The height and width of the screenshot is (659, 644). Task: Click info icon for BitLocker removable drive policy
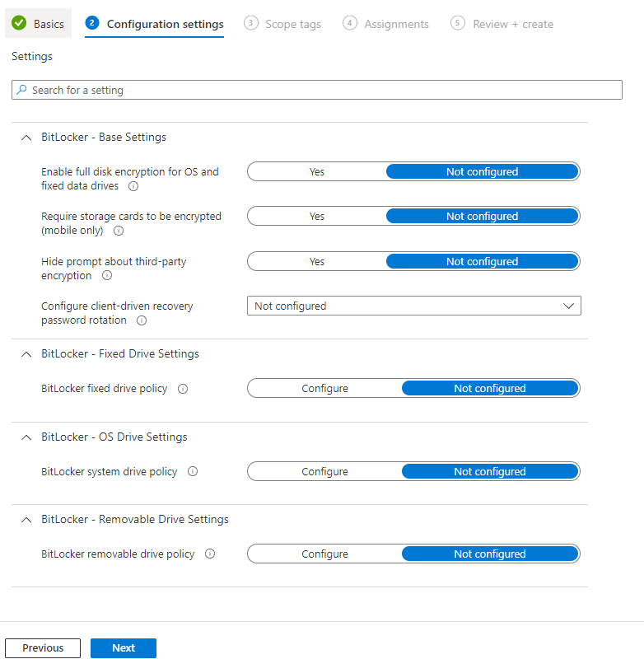pos(210,554)
